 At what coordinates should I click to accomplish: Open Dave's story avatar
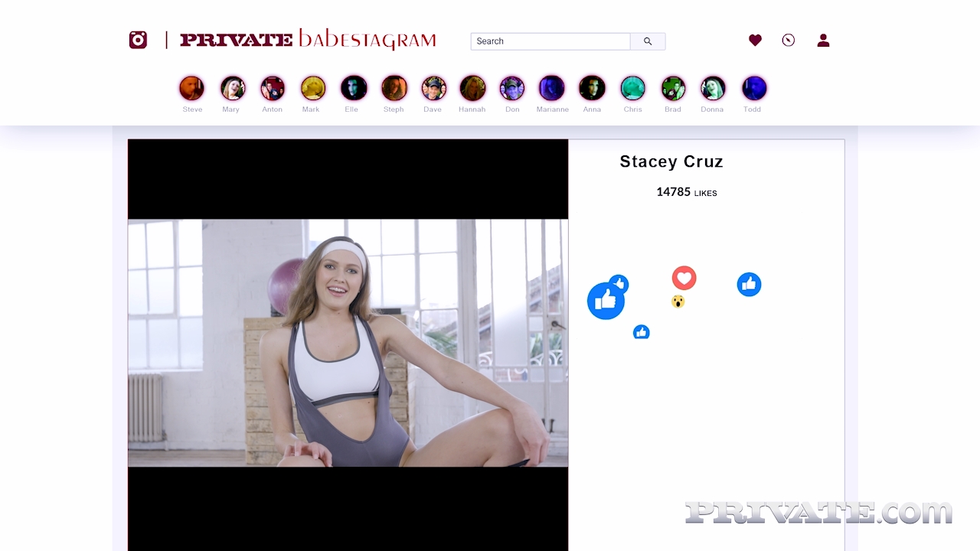[x=433, y=88]
